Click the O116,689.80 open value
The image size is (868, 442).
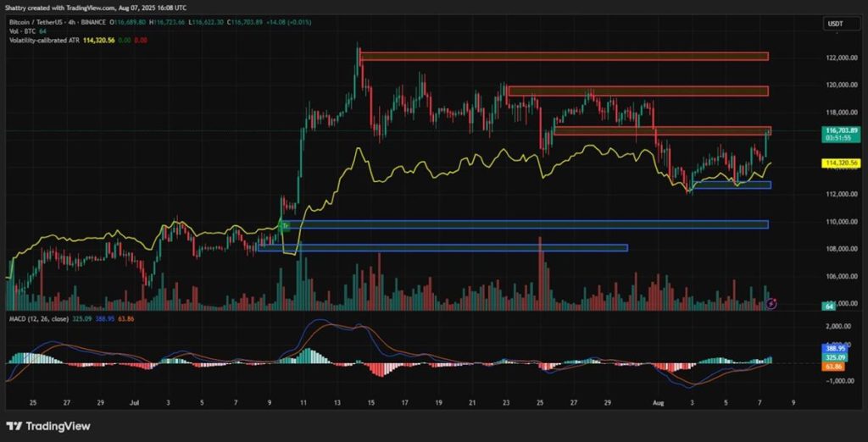[128, 22]
